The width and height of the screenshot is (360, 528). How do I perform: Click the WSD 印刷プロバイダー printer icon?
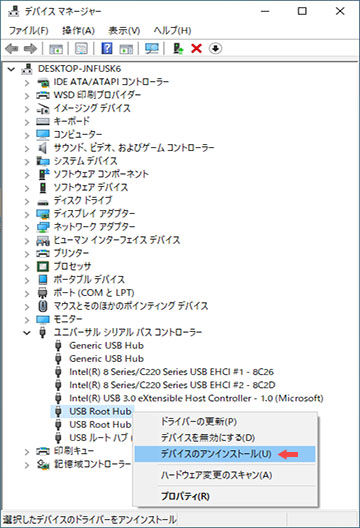click(x=43, y=95)
